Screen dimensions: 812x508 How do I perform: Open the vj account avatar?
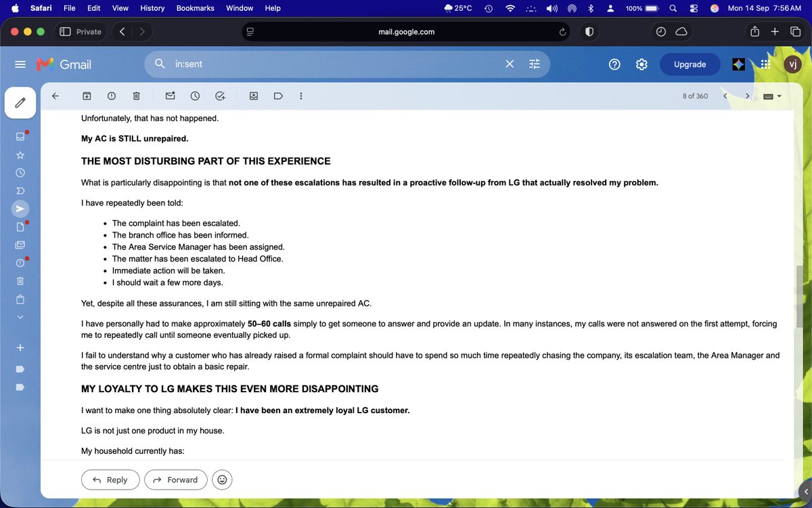pos(792,64)
